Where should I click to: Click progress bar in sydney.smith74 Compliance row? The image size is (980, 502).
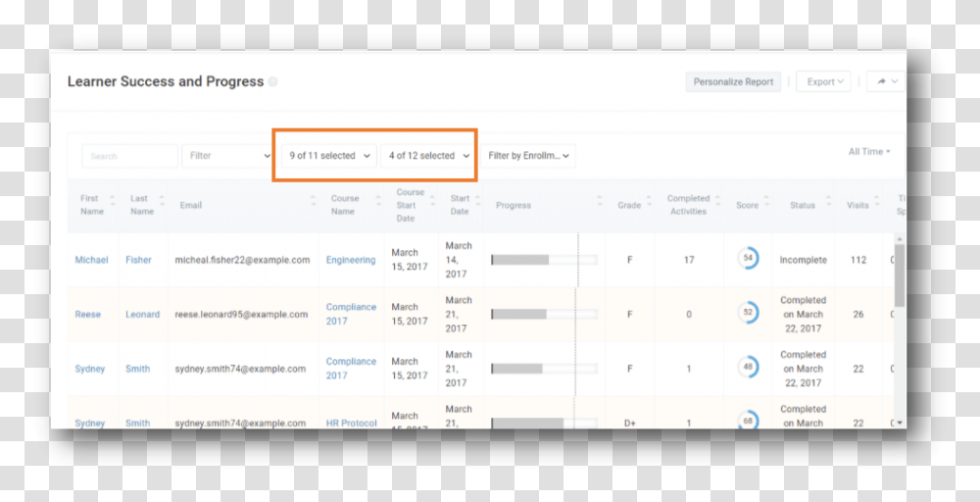click(544, 369)
